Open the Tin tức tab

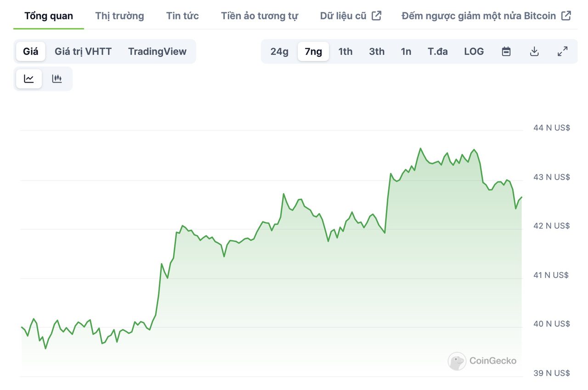[x=182, y=16]
